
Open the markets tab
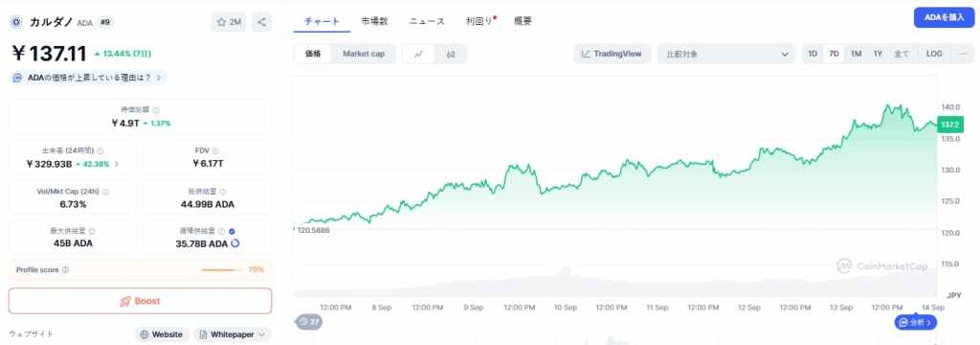374,21
